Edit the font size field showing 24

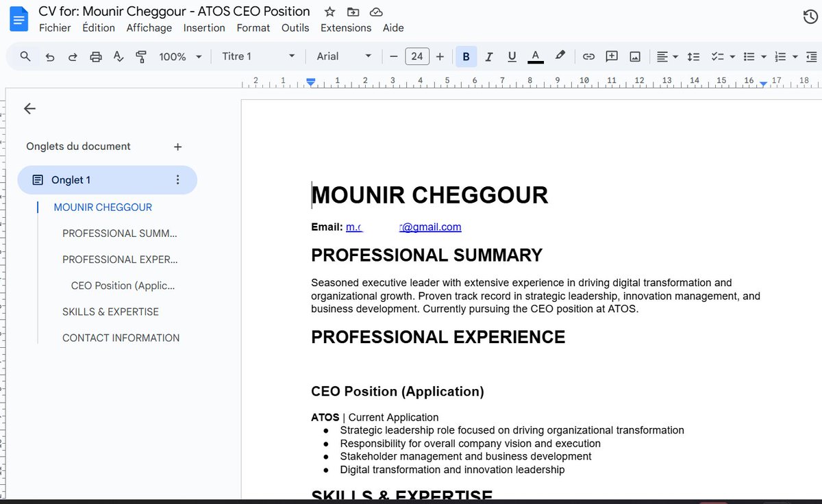pyautogui.click(x=417, y=57)
